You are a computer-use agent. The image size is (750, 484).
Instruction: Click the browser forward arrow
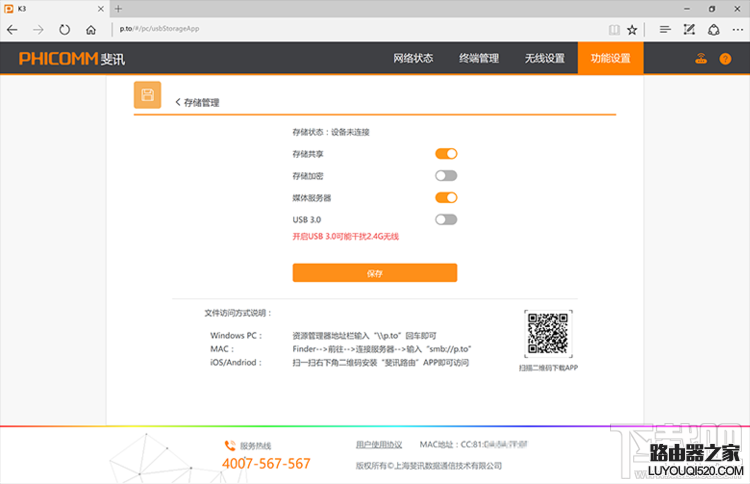(x=38, y=30)
